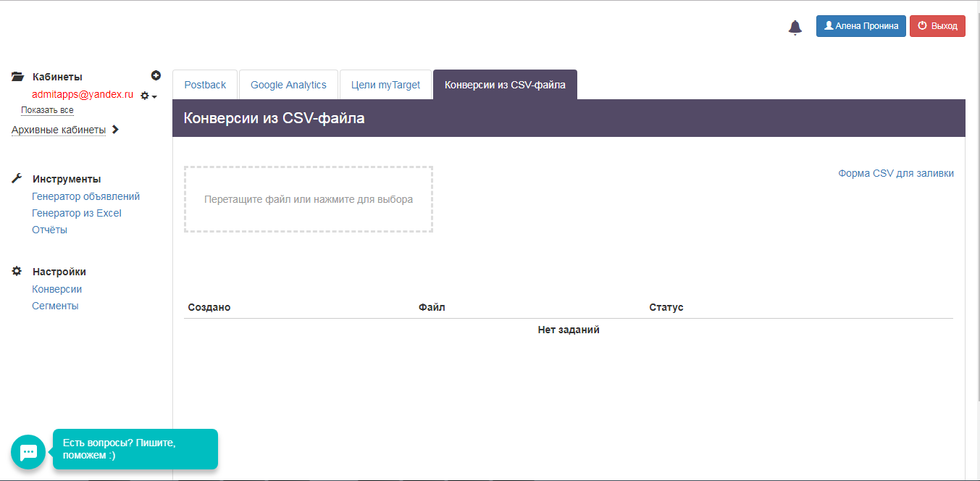Click the Кабинеты section heading
The height and width of the screenshot is (481, 980).
pyautogui.click(x=57, y=77)
